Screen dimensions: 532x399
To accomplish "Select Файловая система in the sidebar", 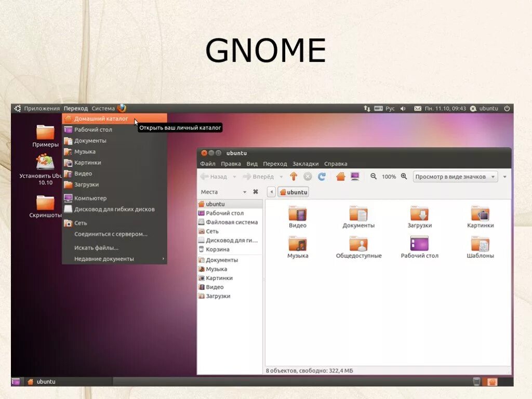I will point(230,222).
